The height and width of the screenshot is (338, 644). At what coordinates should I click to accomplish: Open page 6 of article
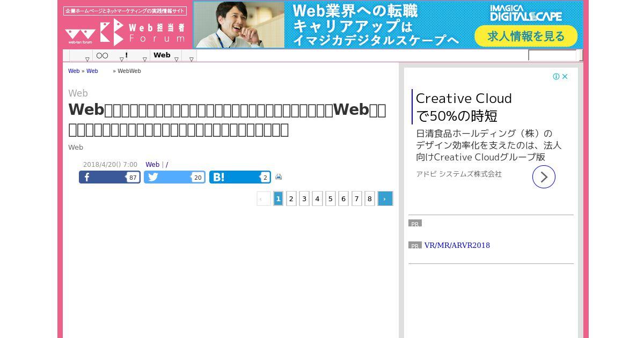tap(343, 199)
